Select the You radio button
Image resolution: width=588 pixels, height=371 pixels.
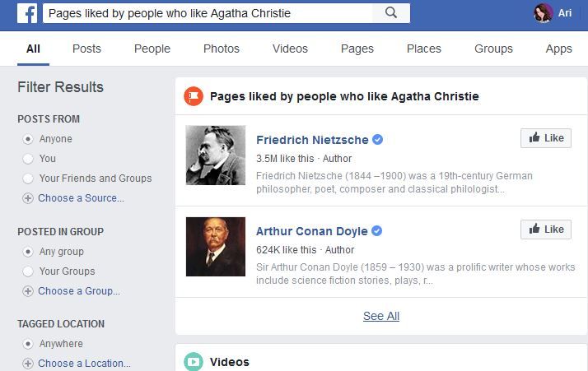coord(28,159)
